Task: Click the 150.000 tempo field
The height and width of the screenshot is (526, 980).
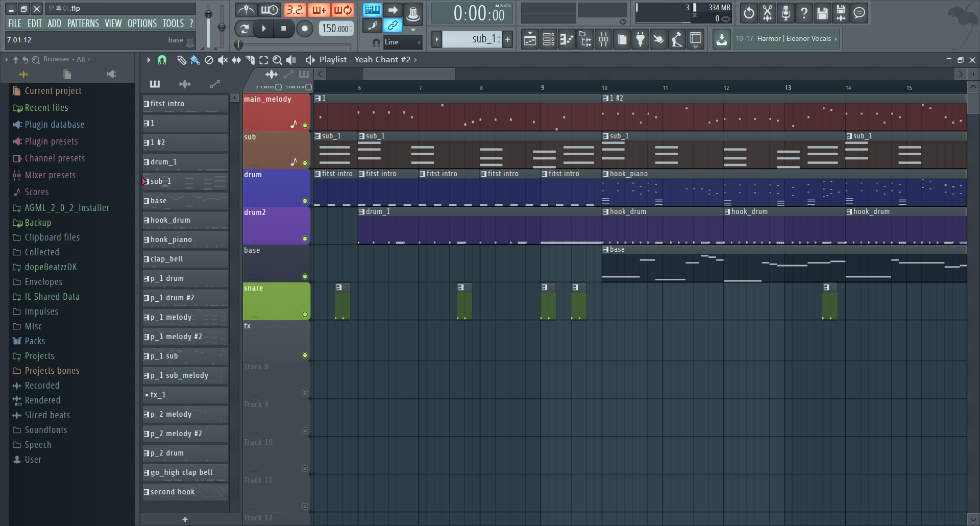Action: click(336, 29)
